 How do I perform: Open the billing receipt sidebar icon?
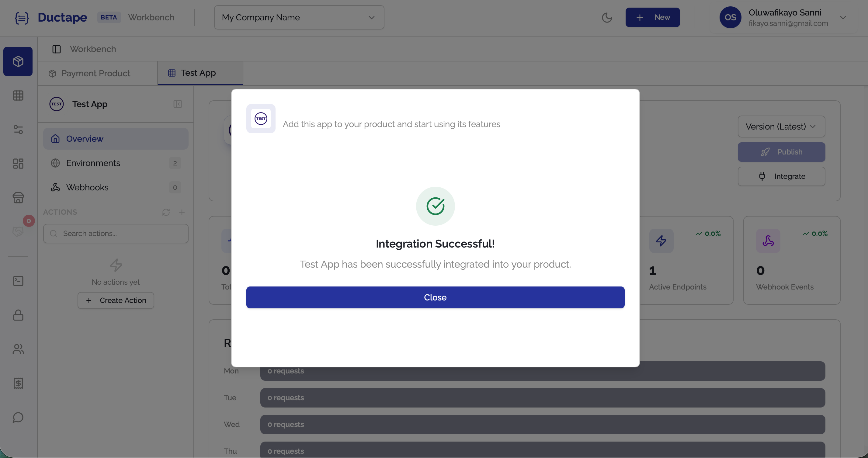coord(18,383)
